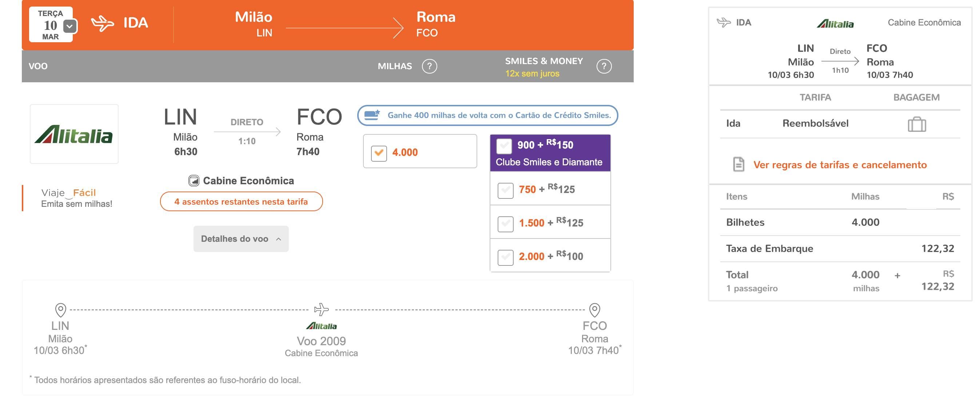The height and width of the screenshot is (402, 980).
Task: Click the airplane icon next to IDA header
Action: coord(102,23)
